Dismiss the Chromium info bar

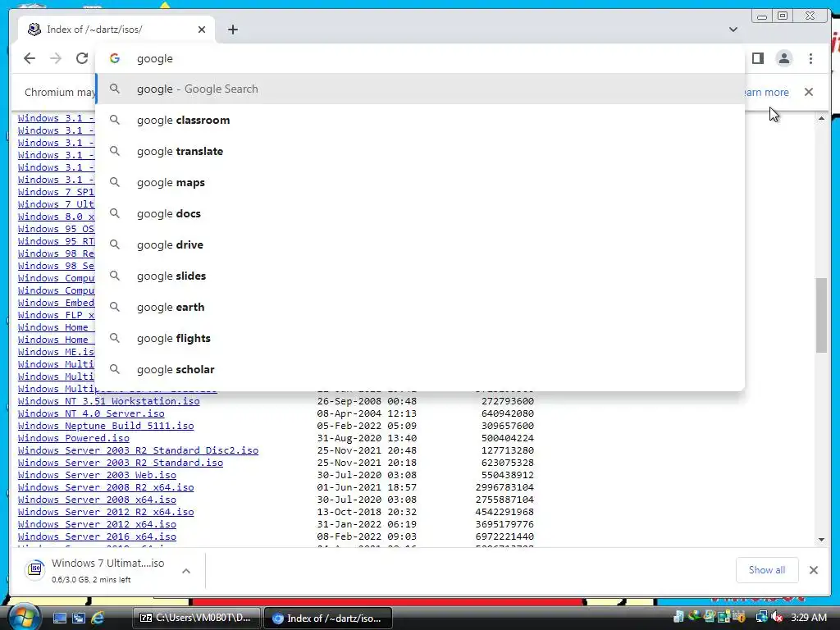click(809, 92)
